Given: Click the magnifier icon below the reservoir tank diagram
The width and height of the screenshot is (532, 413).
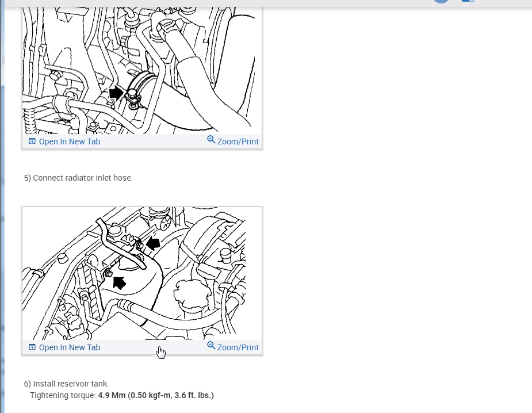Looking at the screenshot, I should click(x=211, y=346).
